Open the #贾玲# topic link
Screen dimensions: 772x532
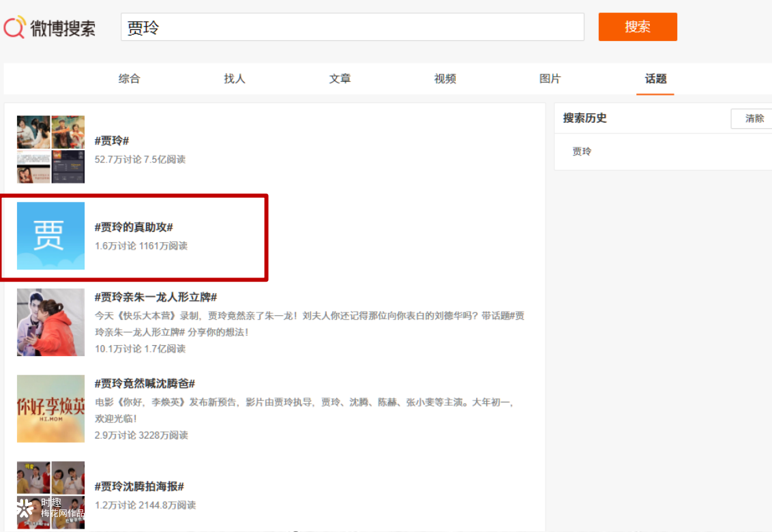click(112, 141)
